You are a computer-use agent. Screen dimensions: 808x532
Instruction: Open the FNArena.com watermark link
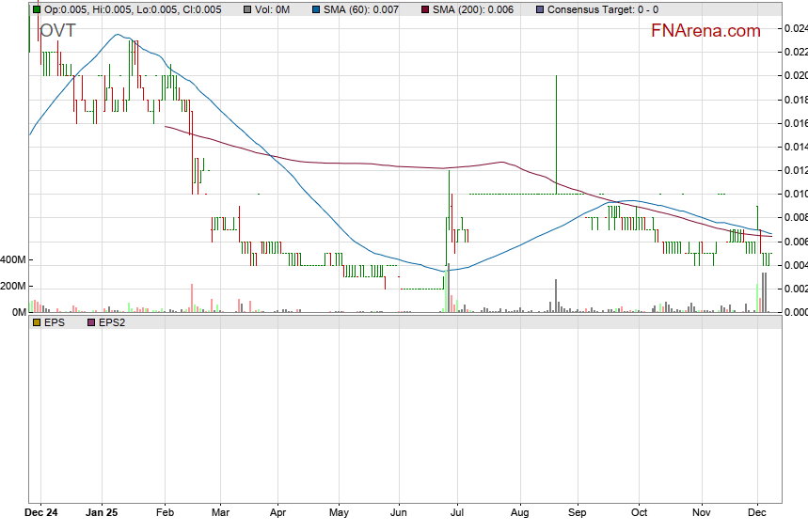pos(705,31)
